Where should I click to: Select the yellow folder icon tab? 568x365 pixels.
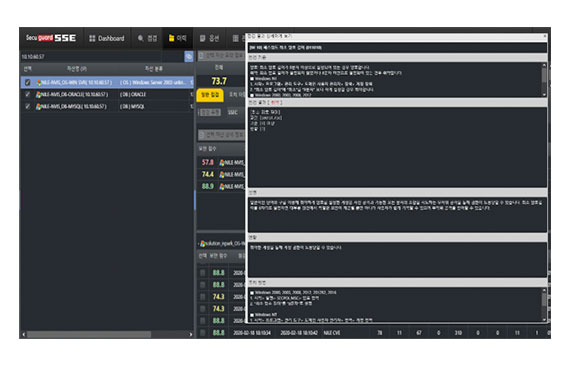178,38
